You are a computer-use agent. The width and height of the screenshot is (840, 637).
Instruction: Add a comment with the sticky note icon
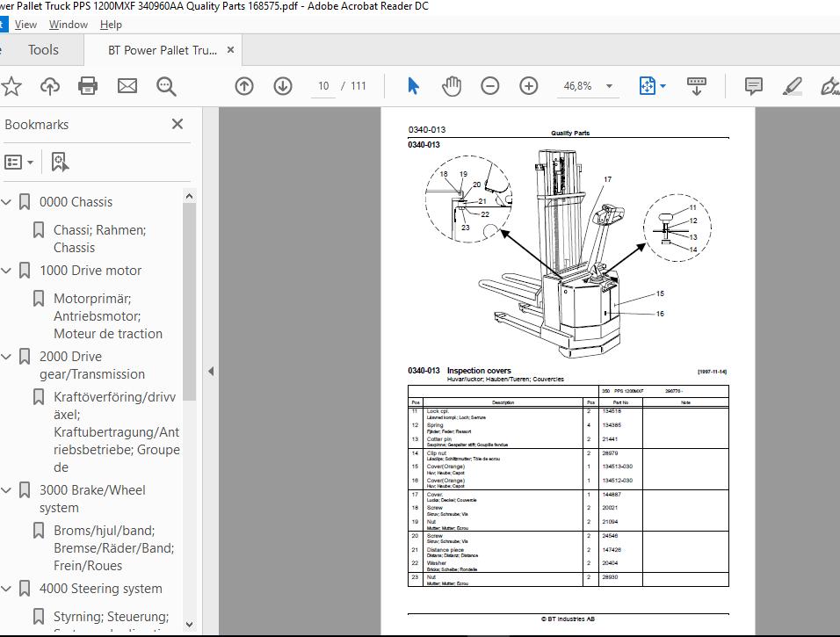pos(753,86)
